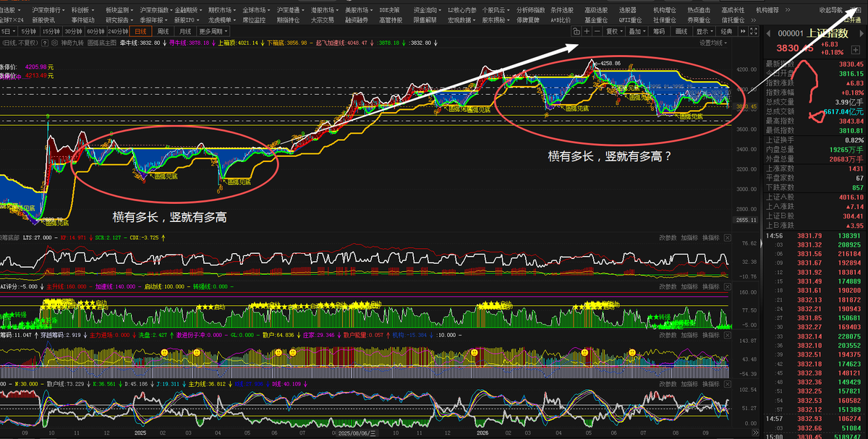868x439 pixels.
Task: Click 经典 layout button
Action: tap(726, 31)
